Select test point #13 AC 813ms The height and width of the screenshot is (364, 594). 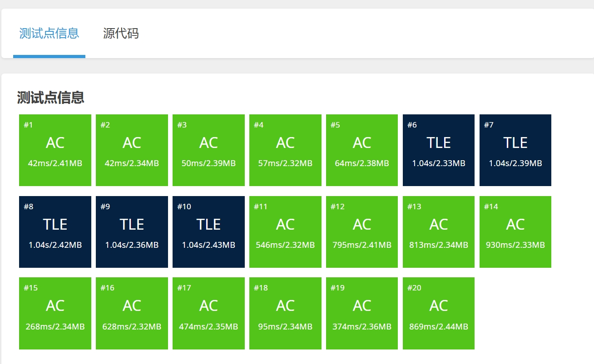(439, 232)
